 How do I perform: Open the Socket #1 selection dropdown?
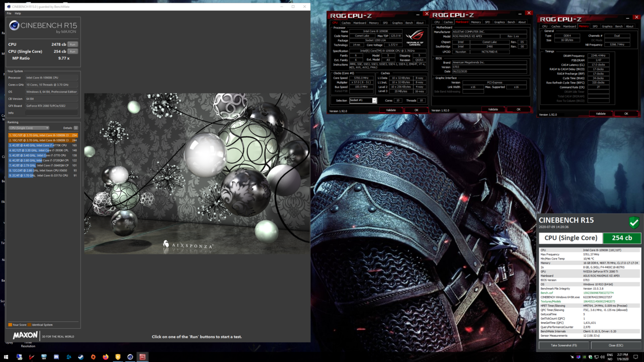click(363, 101)
